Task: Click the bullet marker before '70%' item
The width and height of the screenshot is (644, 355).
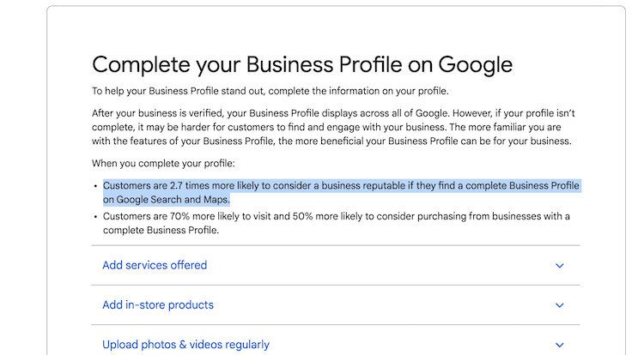Action: coord(95,217)
